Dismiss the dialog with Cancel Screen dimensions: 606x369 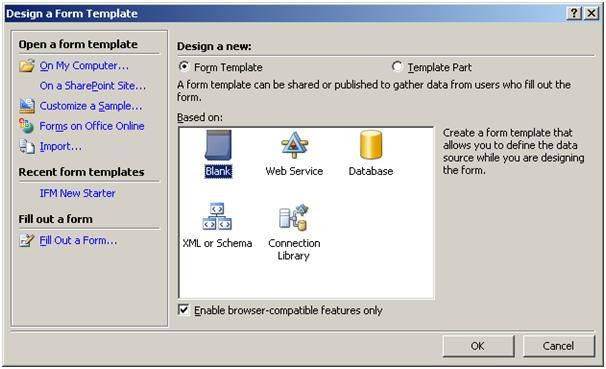point(558,346)
